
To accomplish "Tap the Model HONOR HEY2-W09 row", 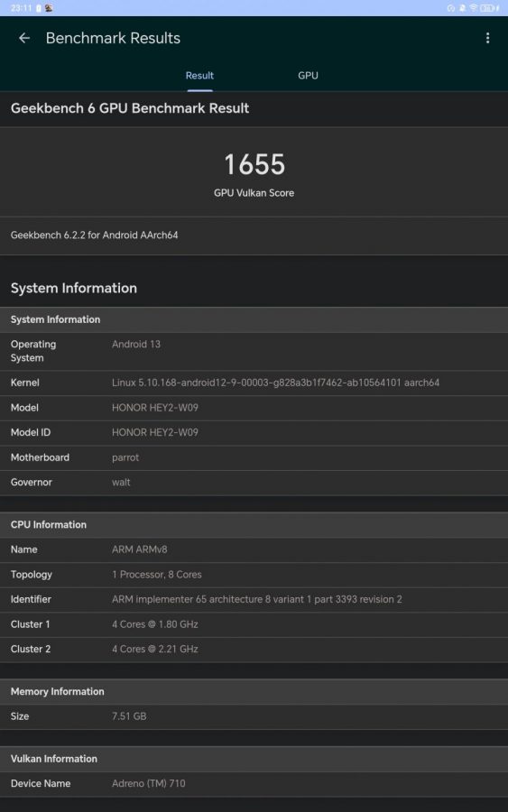I will [x=254, y=408].
